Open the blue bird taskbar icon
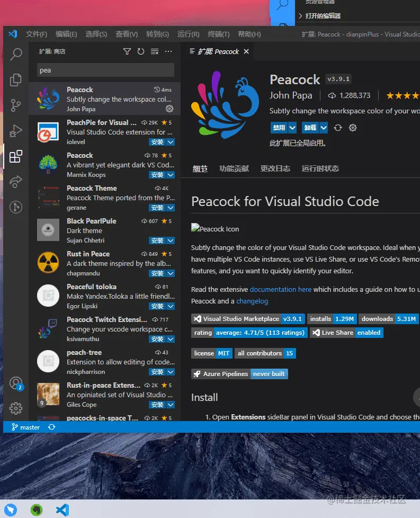420x518 pixels. click(x=11, y=510)
